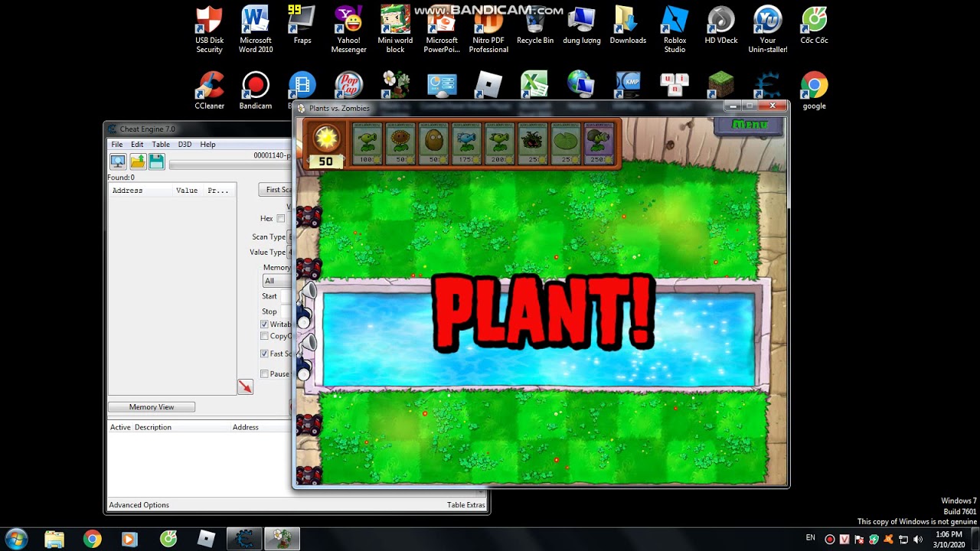Click the First Scan button

click(276, 190)
